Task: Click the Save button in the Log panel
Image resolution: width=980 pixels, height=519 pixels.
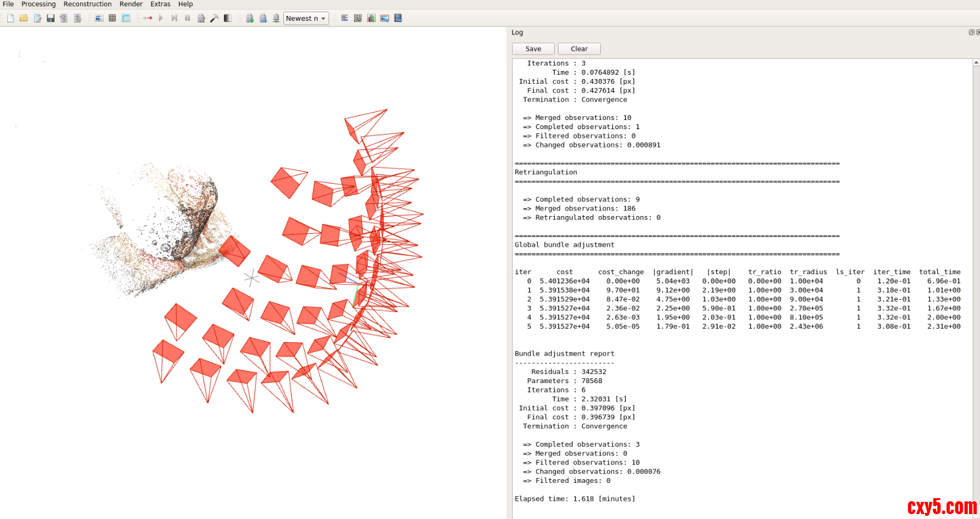Action: [533, 49]
